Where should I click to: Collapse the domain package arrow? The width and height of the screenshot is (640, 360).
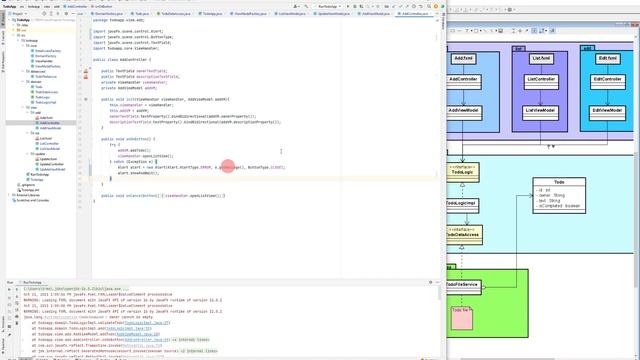[x=23, y=82]
